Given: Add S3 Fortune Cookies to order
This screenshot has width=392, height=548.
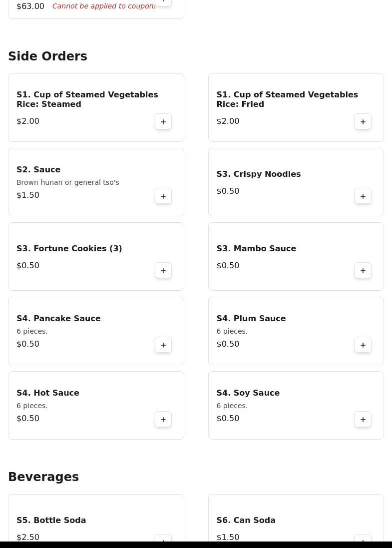Looking at the screenshot, I should pos(163,271).
